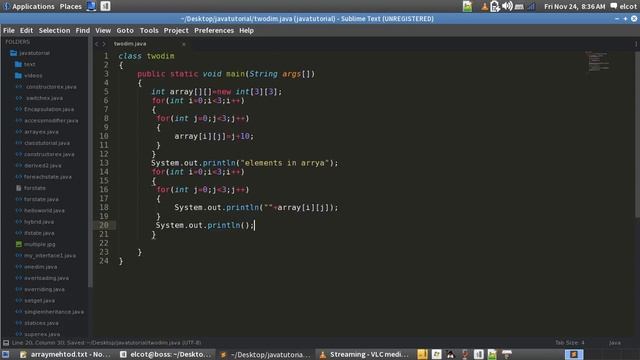Open the forstate file without extension
Viewport: 640px width, 360px height.
pos(35,188)
